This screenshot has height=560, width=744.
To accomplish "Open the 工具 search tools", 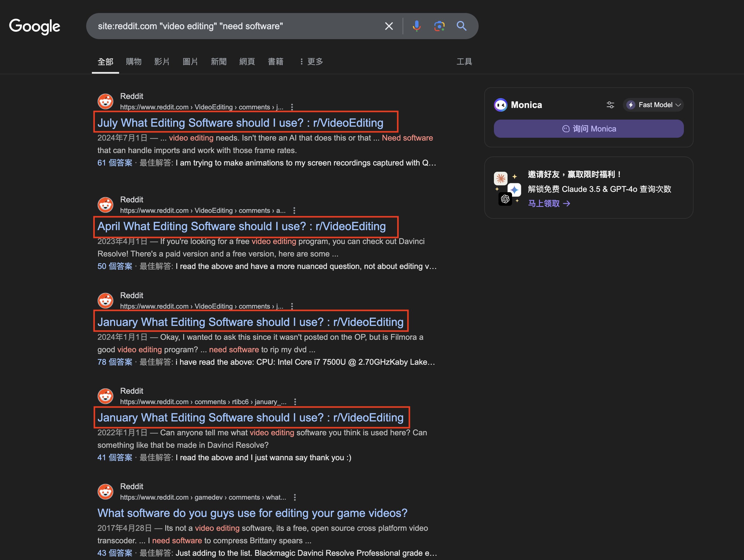I will pos(464,61).
